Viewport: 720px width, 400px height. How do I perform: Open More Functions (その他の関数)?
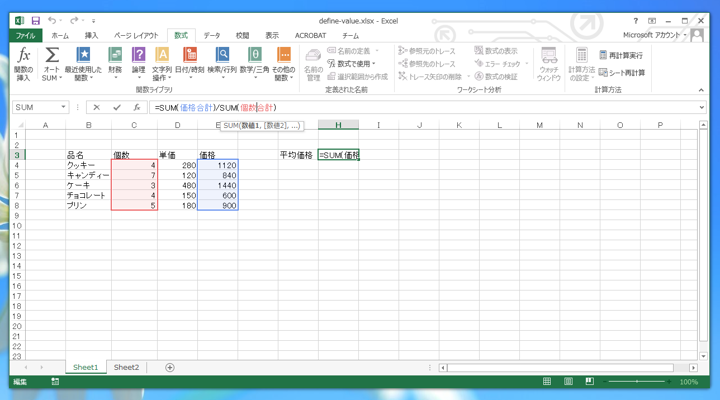[x=284, y=64]
